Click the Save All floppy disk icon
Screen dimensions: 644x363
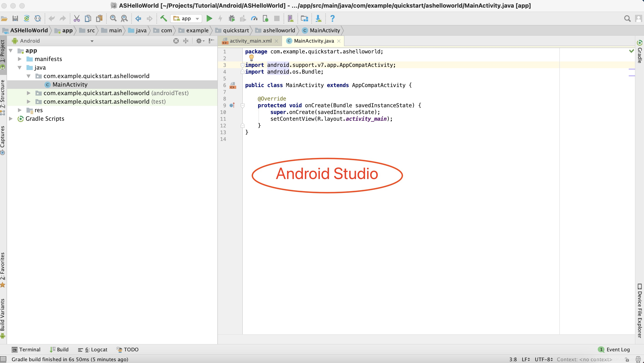[x=15, y=18]
